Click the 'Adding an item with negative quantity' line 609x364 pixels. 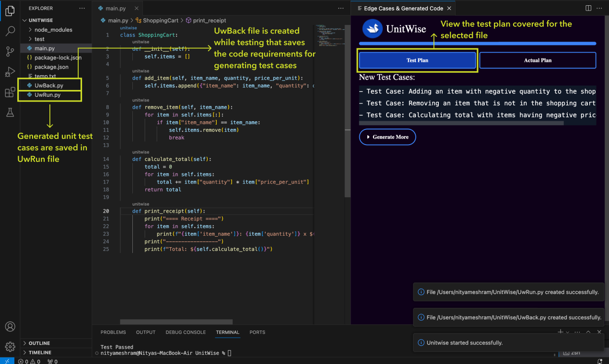pyautogui.click(x=477, y=91)
